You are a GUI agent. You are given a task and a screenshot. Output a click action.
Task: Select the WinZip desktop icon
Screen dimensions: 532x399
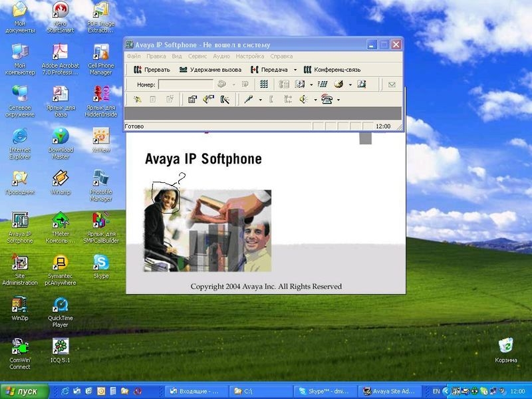click(x=20, y=305)
